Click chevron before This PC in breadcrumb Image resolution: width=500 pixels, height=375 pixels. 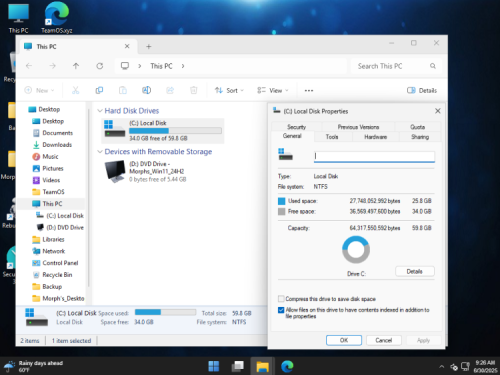coord(140,66)
